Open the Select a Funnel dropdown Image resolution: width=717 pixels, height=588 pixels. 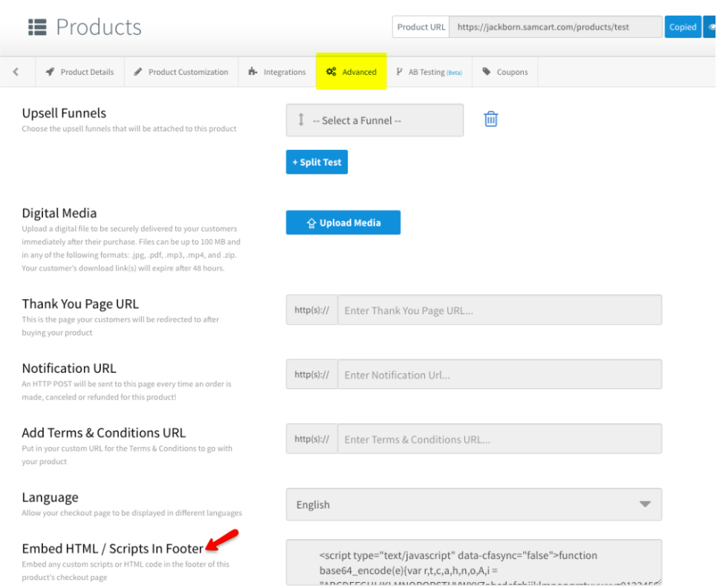pos(374,120)
